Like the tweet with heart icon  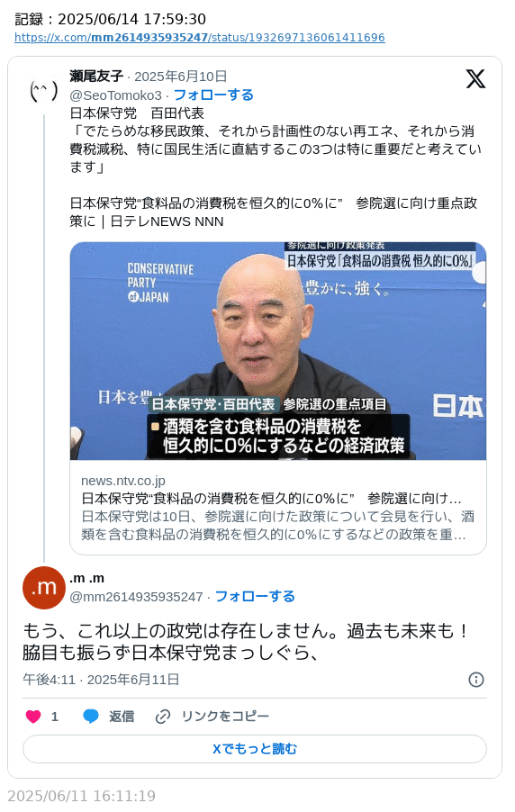click(x=33, y=717)
